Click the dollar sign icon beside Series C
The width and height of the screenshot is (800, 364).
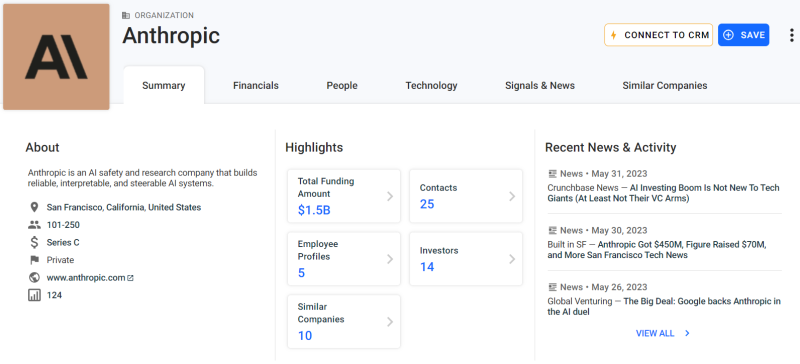[x=34, y=242]
